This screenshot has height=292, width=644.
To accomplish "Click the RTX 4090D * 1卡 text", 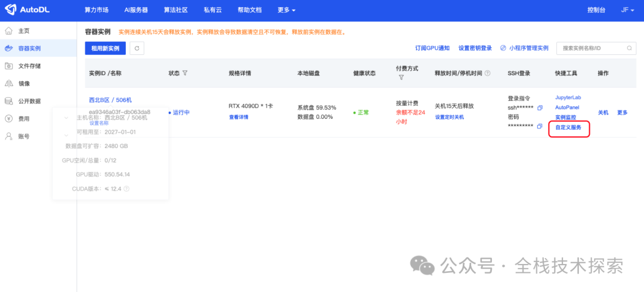I will pos(250,106).
